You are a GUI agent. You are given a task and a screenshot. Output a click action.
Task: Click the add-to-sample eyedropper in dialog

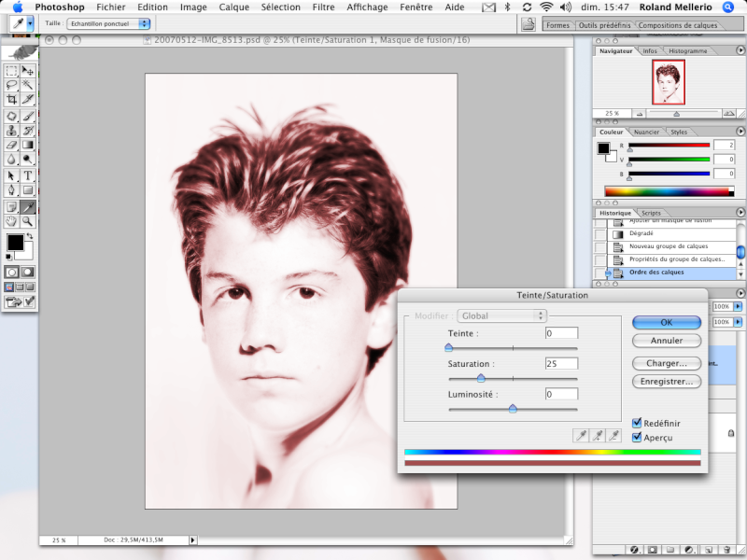point(598,435)
